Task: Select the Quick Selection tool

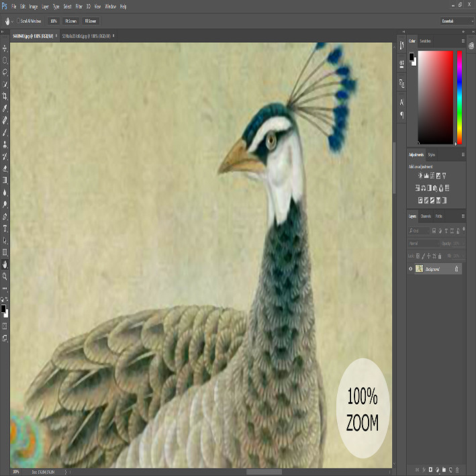Action: pyautogui.click(x=5, y=84)
